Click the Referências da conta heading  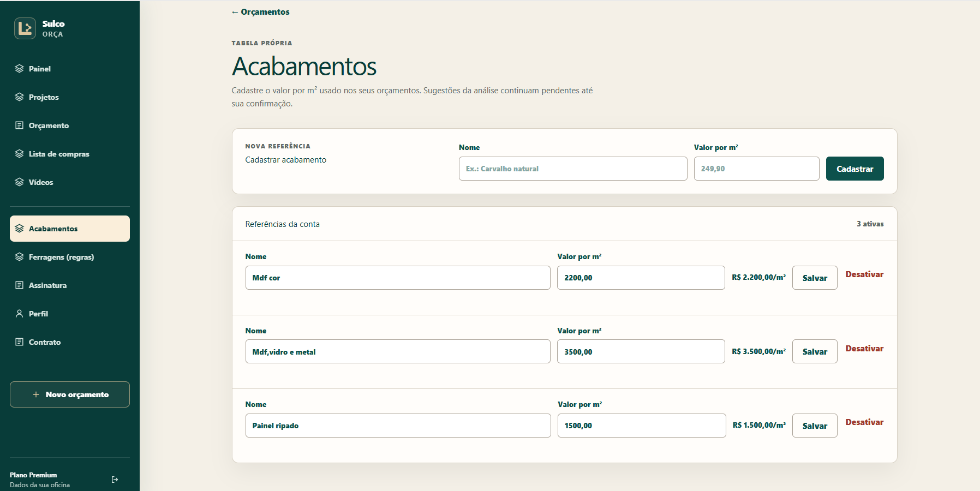[x=283, y=224]
